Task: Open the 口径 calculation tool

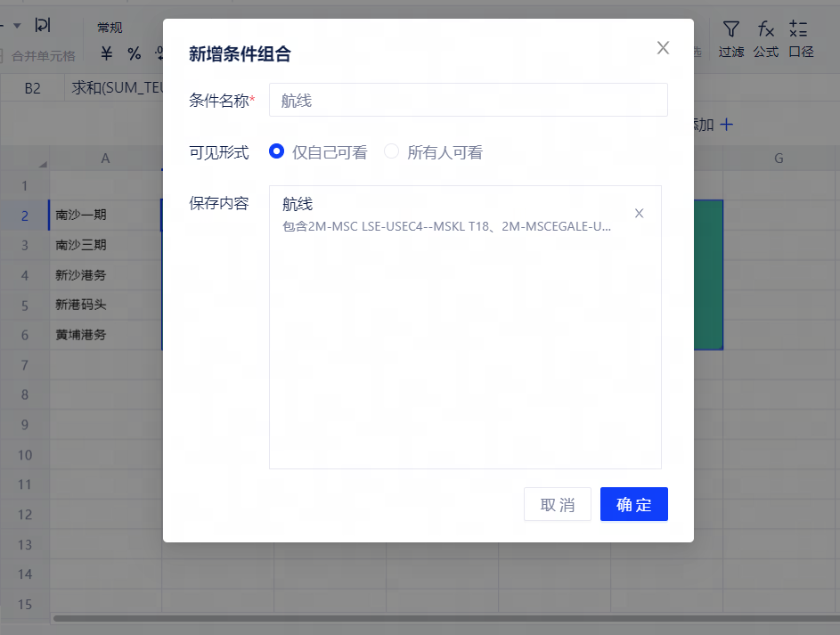Action: point(801,39)
